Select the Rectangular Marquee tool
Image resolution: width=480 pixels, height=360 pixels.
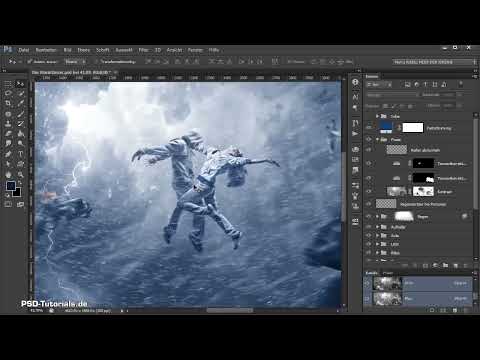(x=8, y=84)
